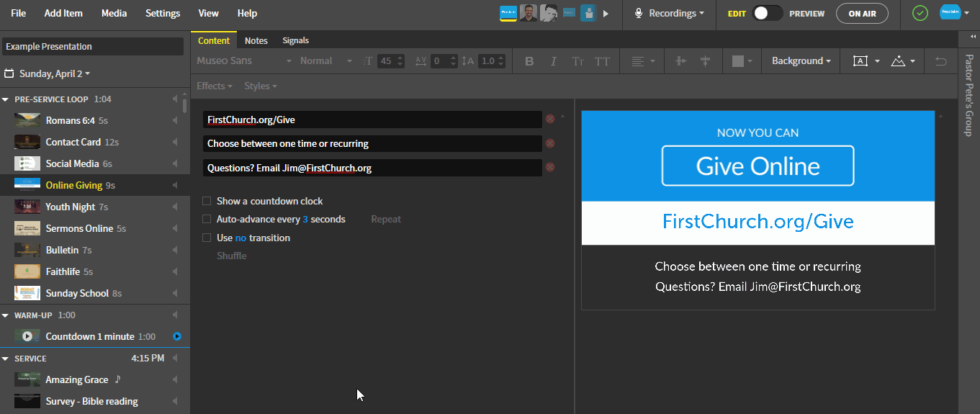980x414 pixels.
Task: Open the text alignment dropdown
Action: pos(642,61)
